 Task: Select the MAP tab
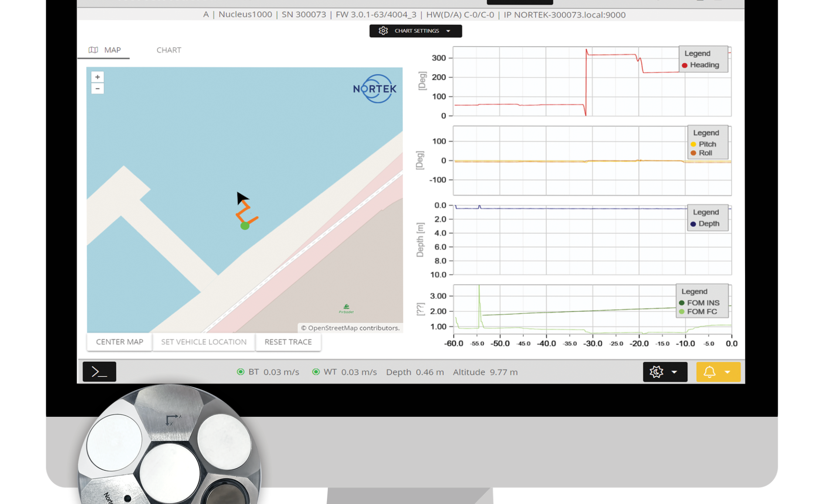[112, 50]
